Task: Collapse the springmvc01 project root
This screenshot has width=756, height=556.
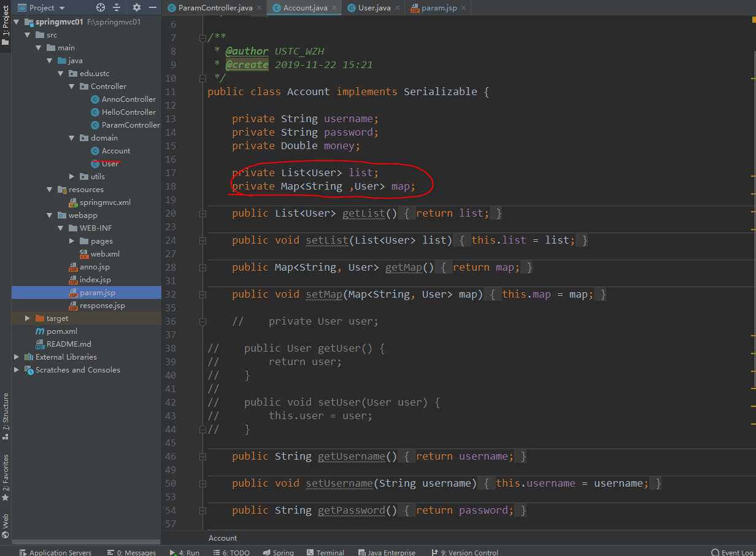Action: [17, 21]
